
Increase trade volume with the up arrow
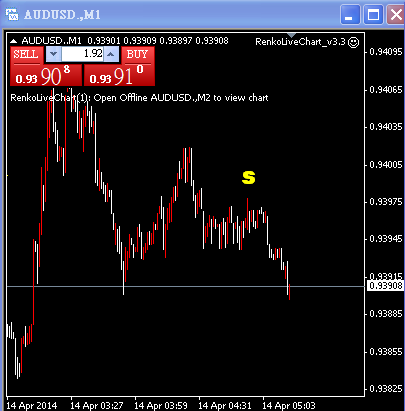click(111, 54)
